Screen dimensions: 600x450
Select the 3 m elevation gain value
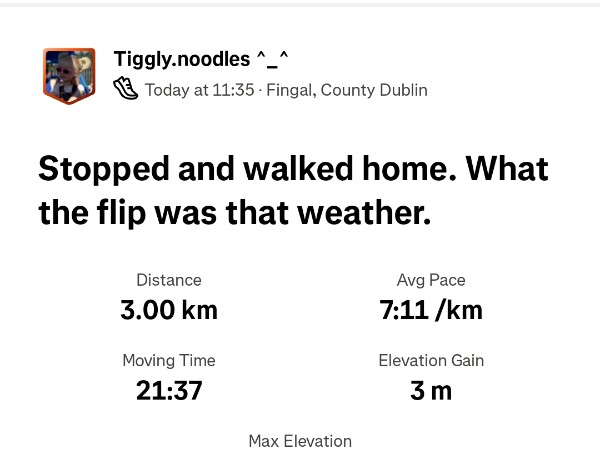point(431,390)
